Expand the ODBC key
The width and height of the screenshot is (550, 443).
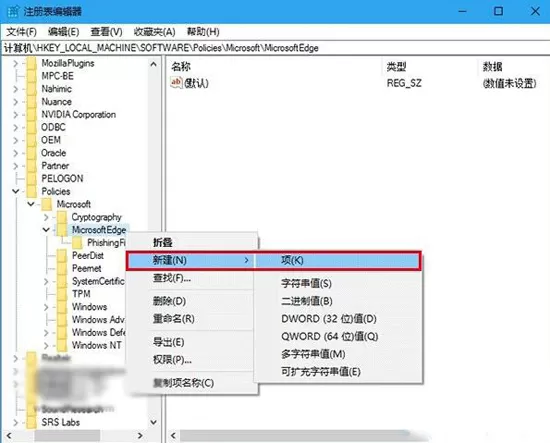(15, 127)
